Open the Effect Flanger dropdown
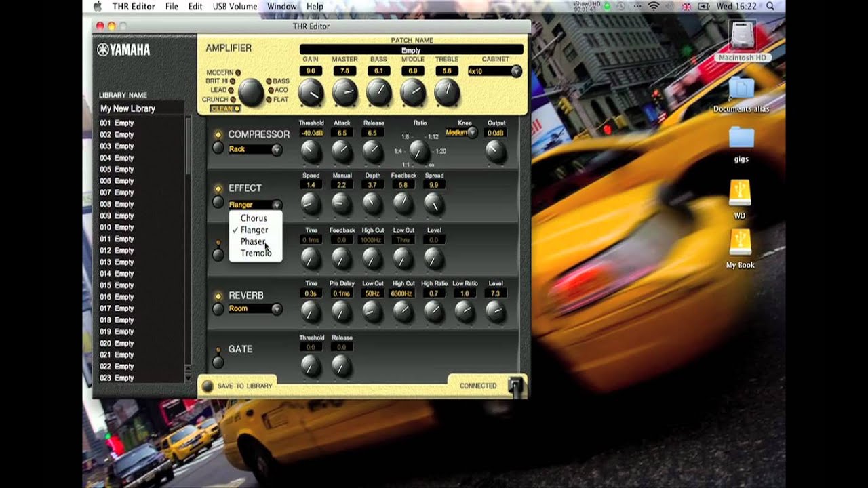The image size is (868, 488). click(x=255, y=204)
